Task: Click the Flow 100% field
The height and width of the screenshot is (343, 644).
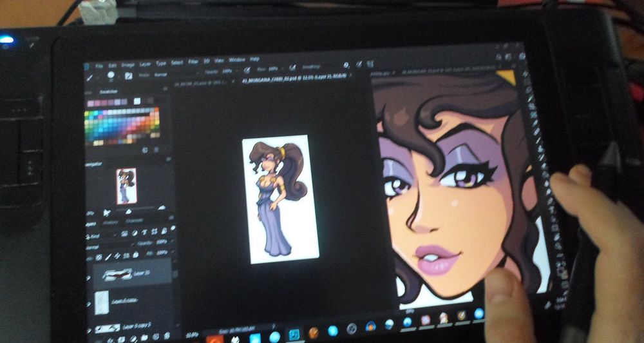Action: click(x=273, y=69)
